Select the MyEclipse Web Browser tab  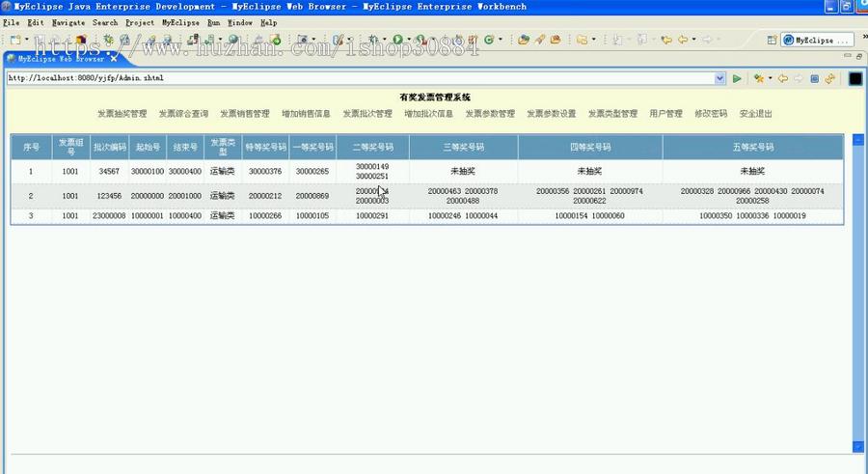click(61, 58)
